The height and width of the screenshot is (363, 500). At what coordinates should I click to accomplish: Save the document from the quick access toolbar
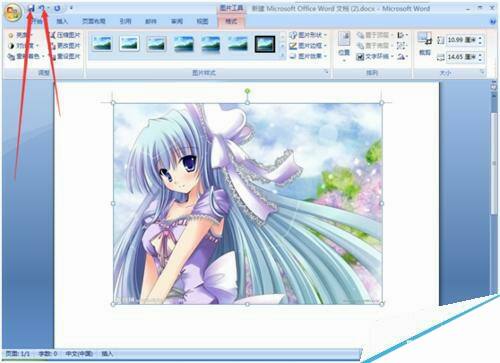31,8
